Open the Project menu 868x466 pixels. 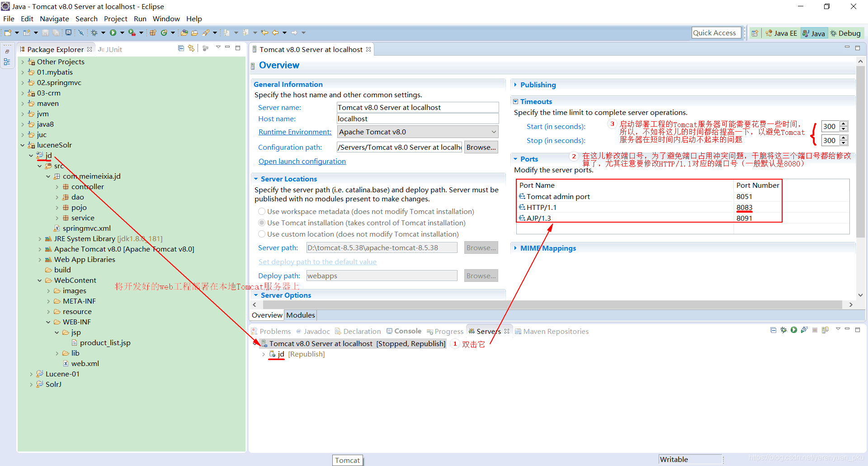point(116,19)
